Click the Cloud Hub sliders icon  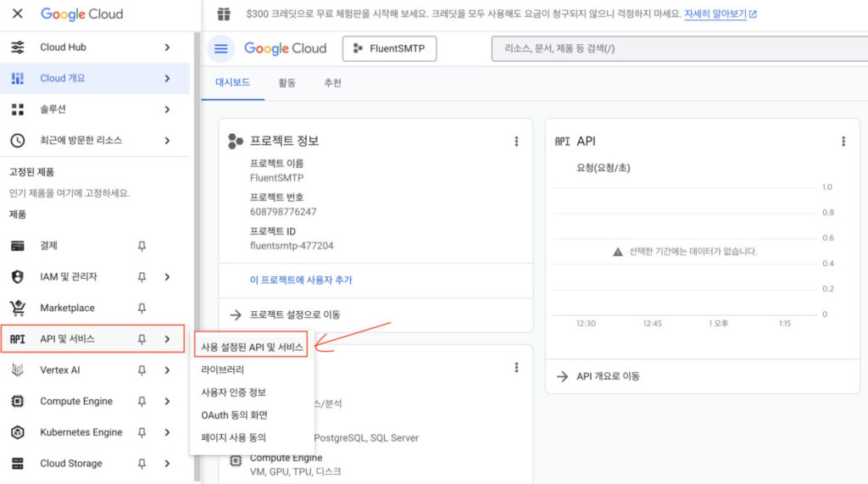[x=18, y=47]
